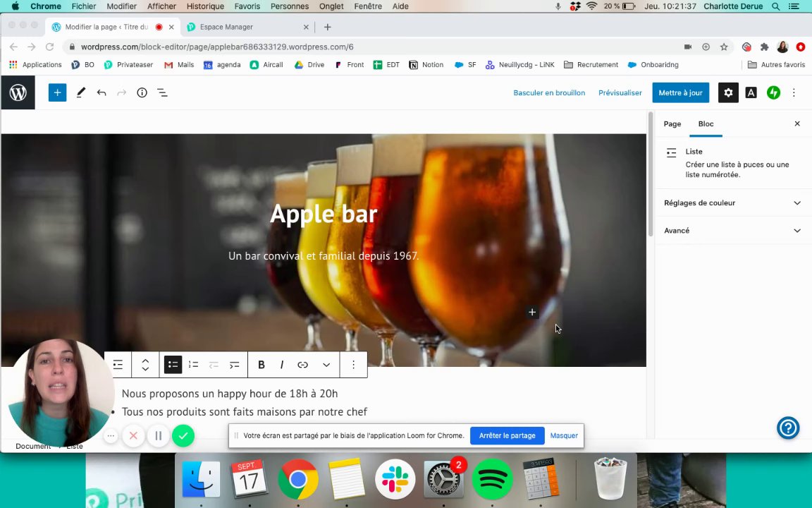812x508 pixels.
Task: Switch to the Page tab
Action: (672, 124)
